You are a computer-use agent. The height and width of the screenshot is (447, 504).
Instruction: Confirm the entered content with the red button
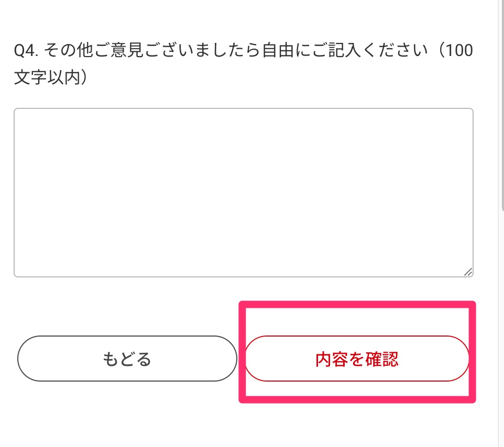pos(357,359)
